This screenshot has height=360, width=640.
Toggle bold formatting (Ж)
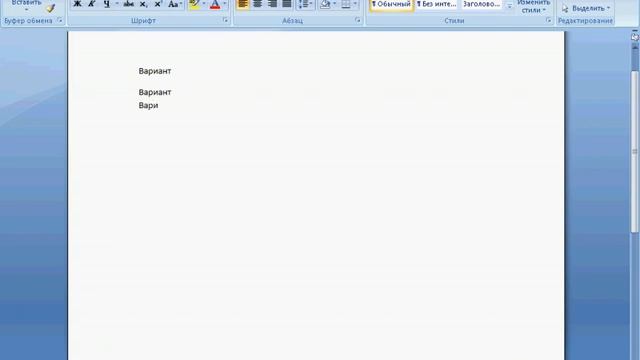(x=77, y=4)
